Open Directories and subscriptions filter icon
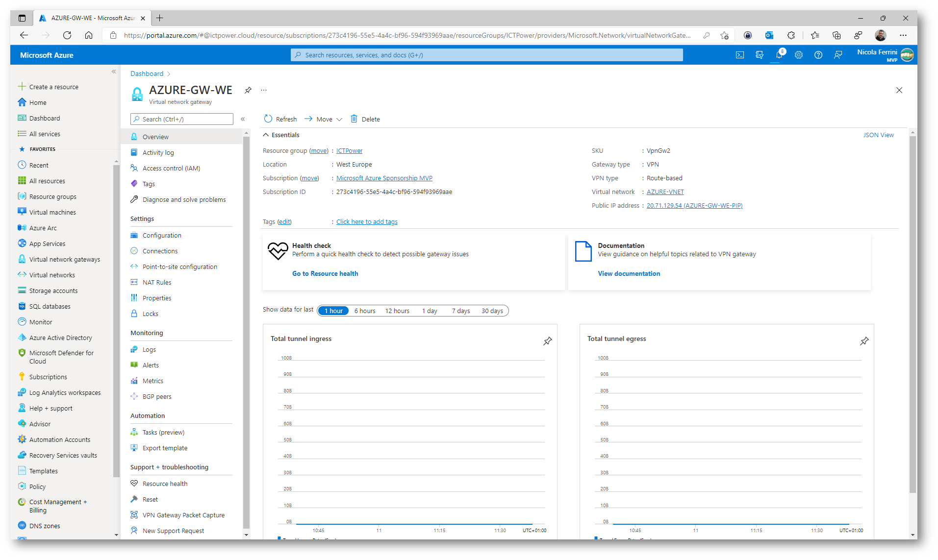Viewport: 938px width, 560px height. (760, 55)
